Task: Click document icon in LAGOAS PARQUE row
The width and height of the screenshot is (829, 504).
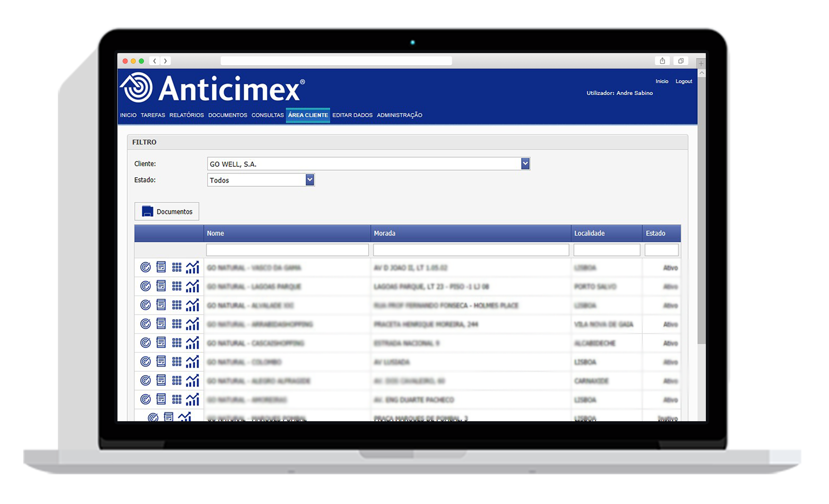Action: pos(161,286)
